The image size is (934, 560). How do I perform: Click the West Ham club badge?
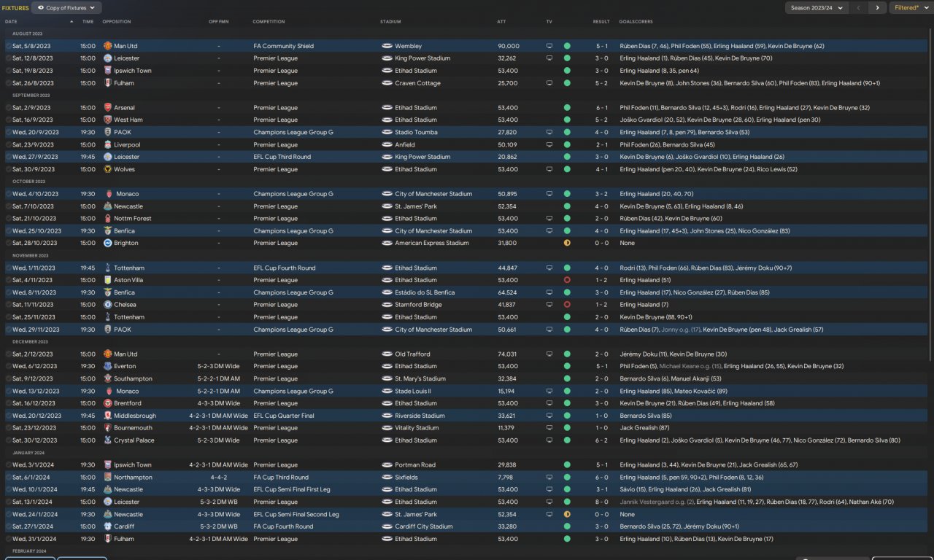tap(108, 120)
